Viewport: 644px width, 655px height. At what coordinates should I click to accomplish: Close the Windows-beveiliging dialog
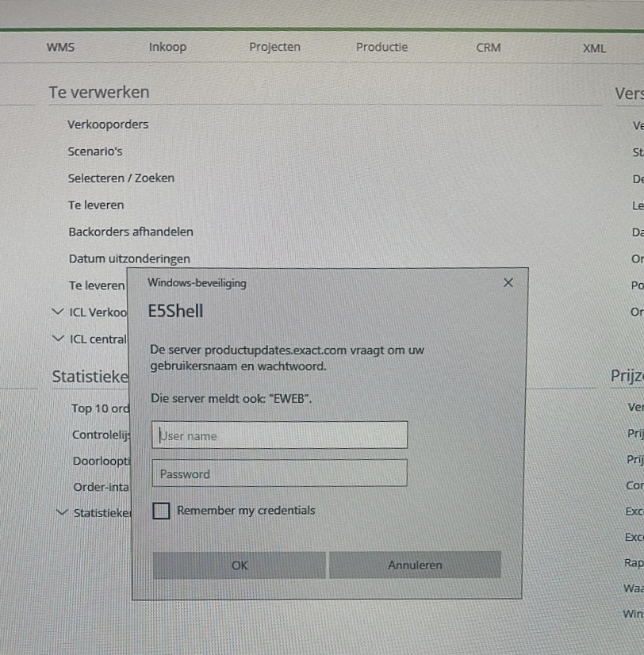(x=508, y=283)
